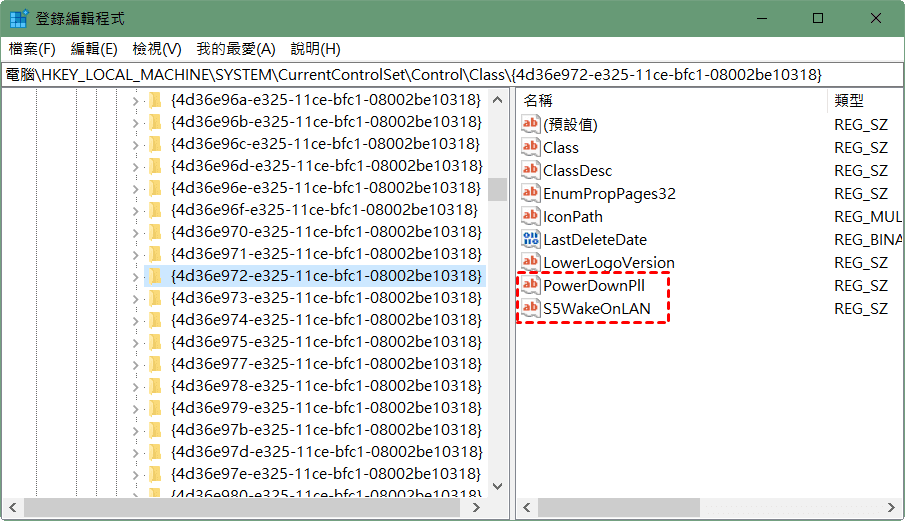Select the {4d36e973-e325-11ce-bfc1-08002be10318} tree key
The image size is (905, 521).
pos(326,298)
